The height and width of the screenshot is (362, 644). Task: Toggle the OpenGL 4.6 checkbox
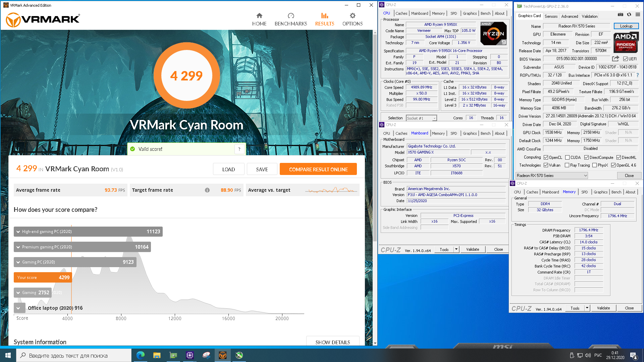coord(613,165)
